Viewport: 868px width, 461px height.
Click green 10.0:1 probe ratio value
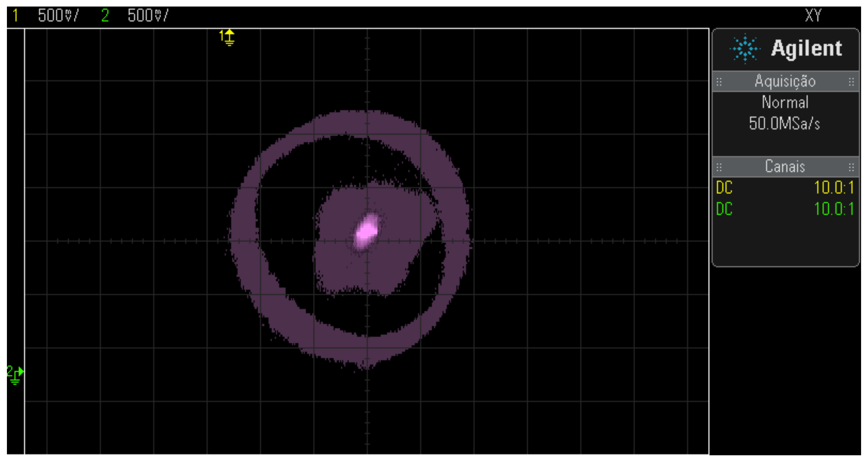click(x=834, y=209)
